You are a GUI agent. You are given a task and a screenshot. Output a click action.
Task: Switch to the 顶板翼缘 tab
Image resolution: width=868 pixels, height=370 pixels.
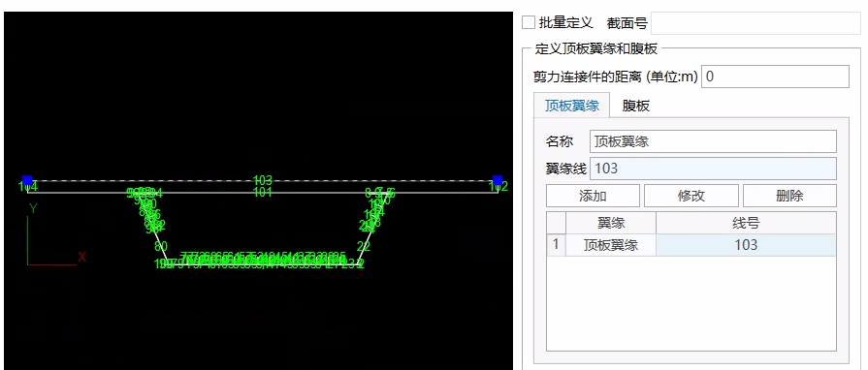[572, 106]
